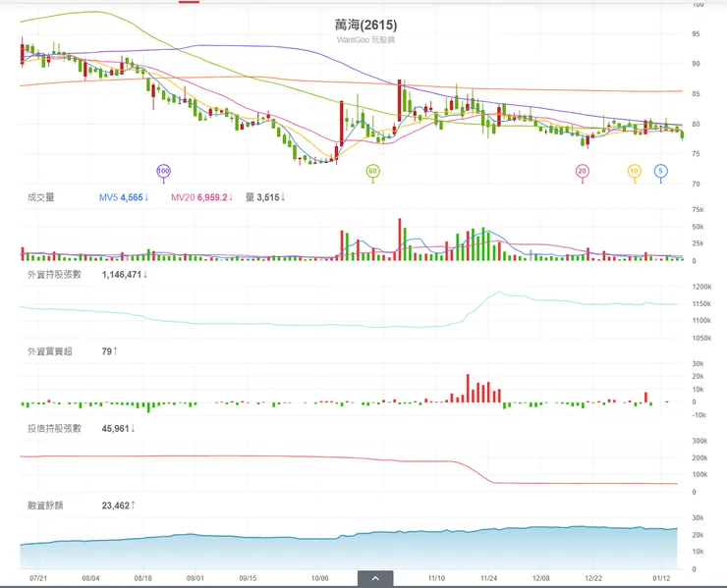Click the 12/08 date axis label

pyautogui.click(x=541, y=578)
